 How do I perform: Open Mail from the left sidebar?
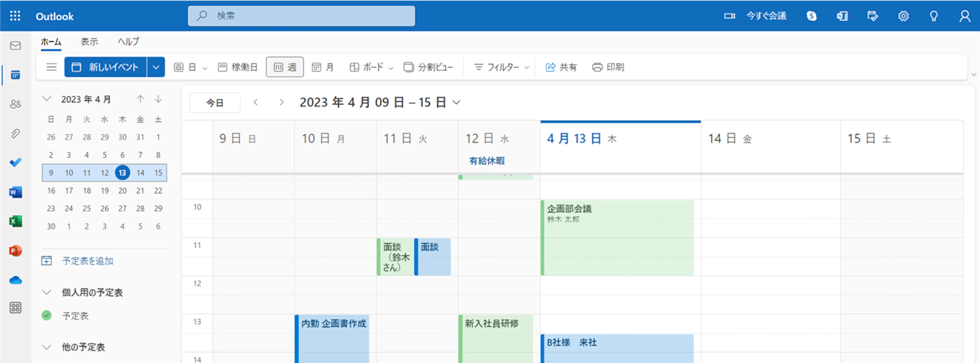[x=15, y=45]
